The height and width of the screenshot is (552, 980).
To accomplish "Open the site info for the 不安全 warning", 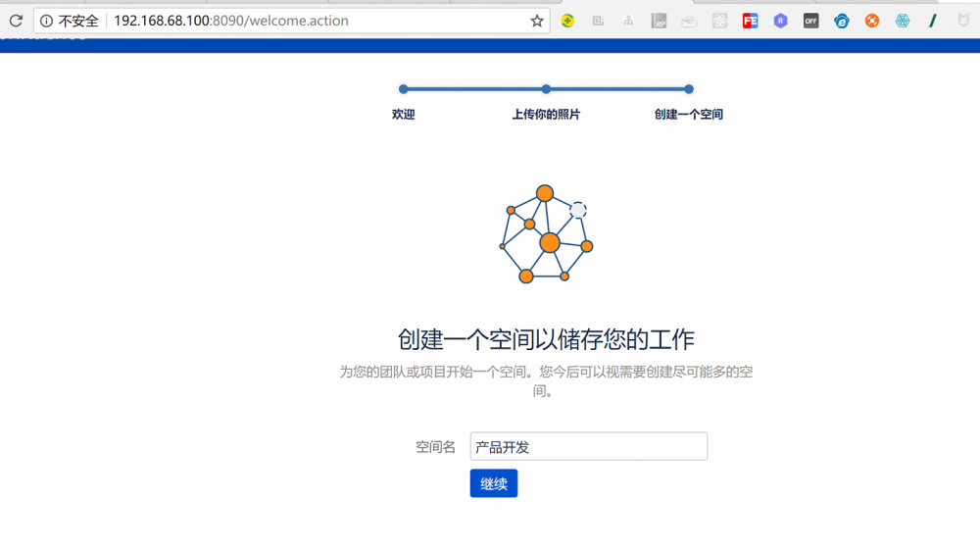I will [x=70, y=21].
